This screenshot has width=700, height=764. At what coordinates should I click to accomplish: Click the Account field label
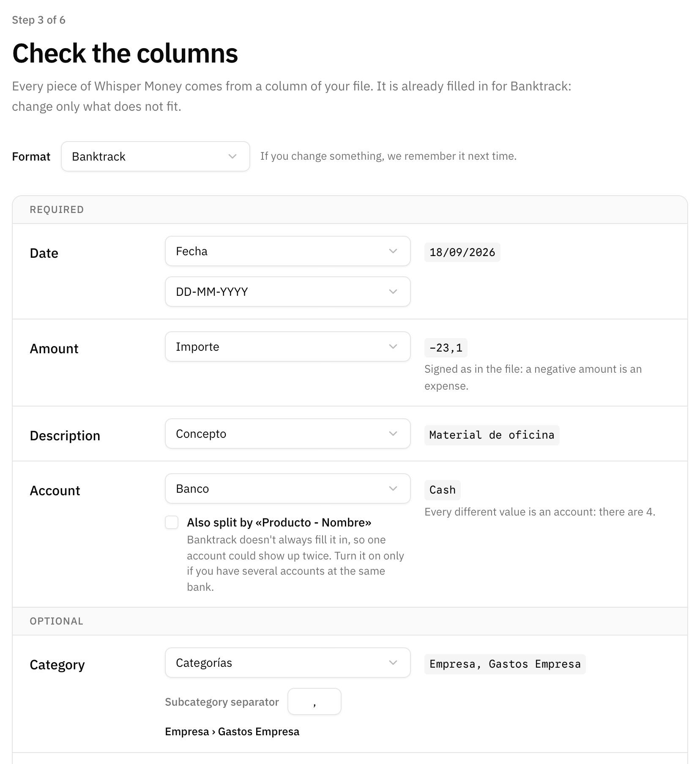[x=55, y=491]
